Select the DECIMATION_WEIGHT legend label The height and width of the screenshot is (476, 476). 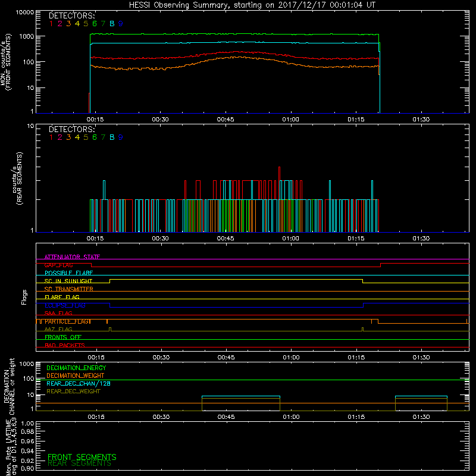(76, 375)
